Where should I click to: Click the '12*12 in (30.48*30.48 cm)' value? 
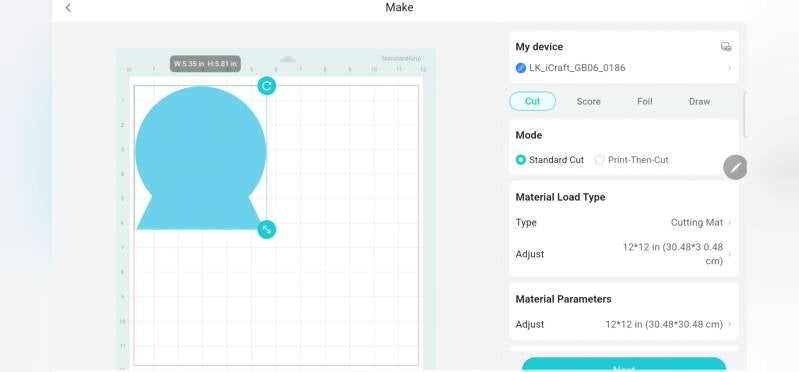pyautogui.click(x=664, y=324)
